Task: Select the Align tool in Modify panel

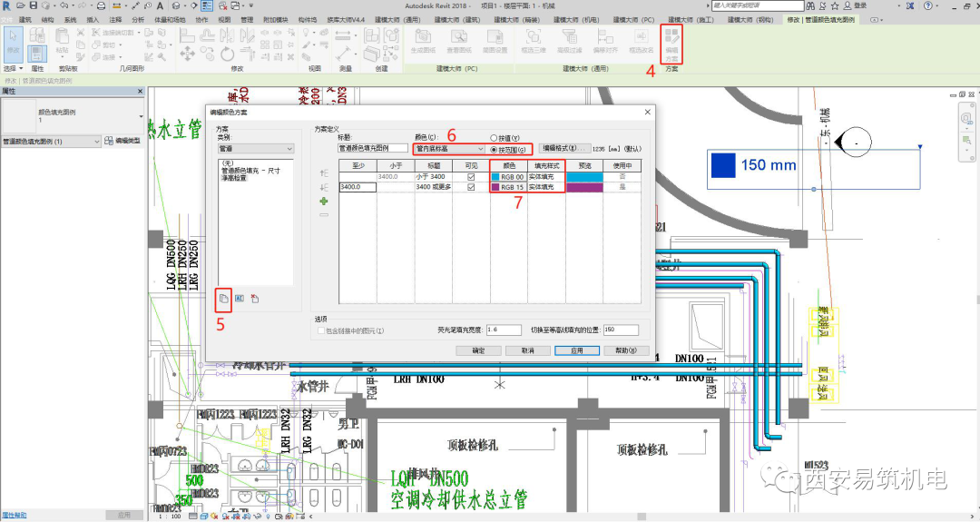Action: 187,35
